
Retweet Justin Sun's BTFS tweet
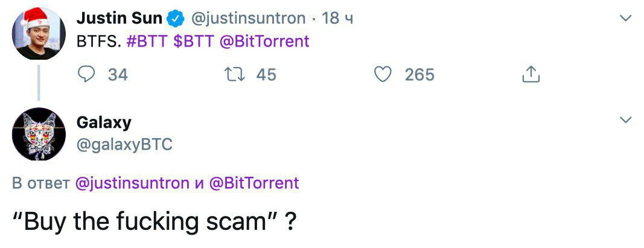(x=235, y=75)
